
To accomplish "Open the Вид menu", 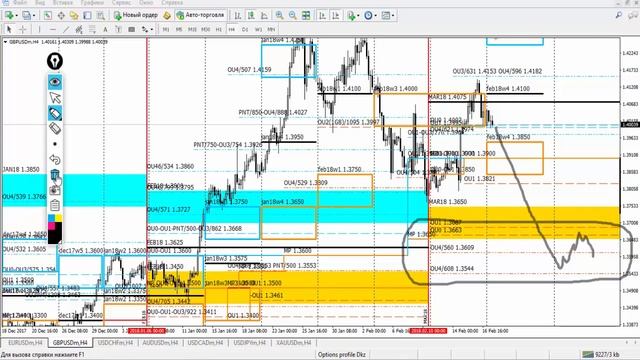I will [40, 3].
